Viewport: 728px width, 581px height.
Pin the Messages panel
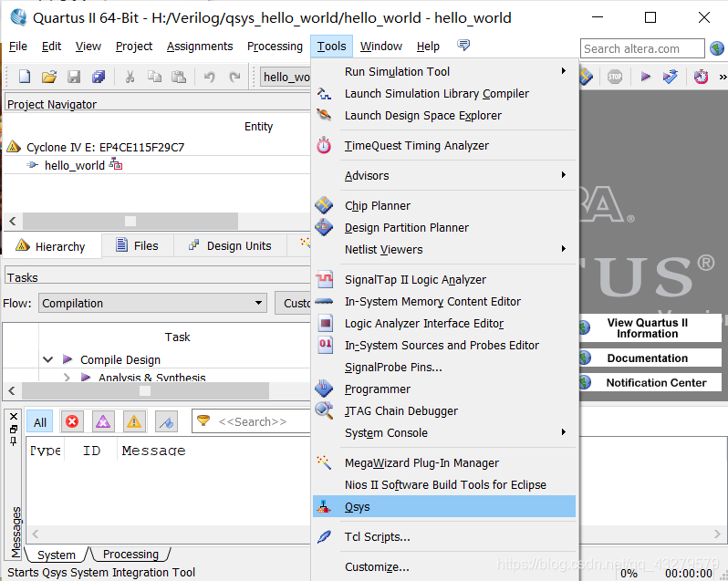(14, 441)
